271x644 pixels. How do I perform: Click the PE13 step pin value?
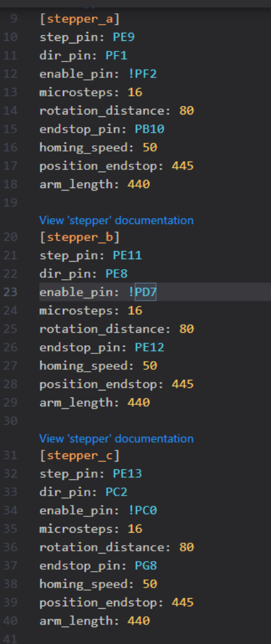127,474
